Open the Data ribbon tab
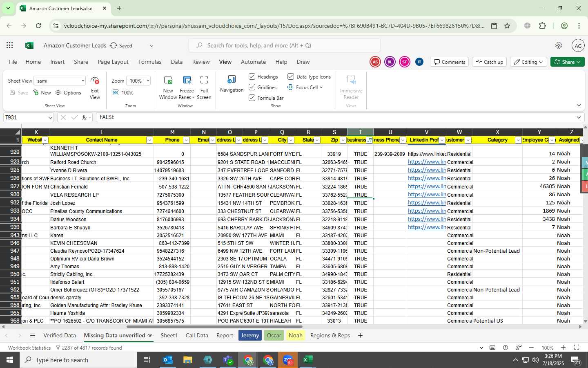588x368 pixels. pos(177,62)
